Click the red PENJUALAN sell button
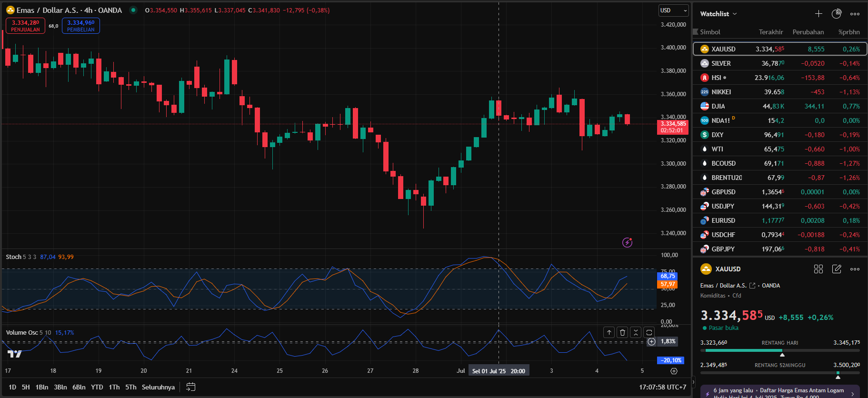The image size is (868, 398). click(x=25, y=26)
